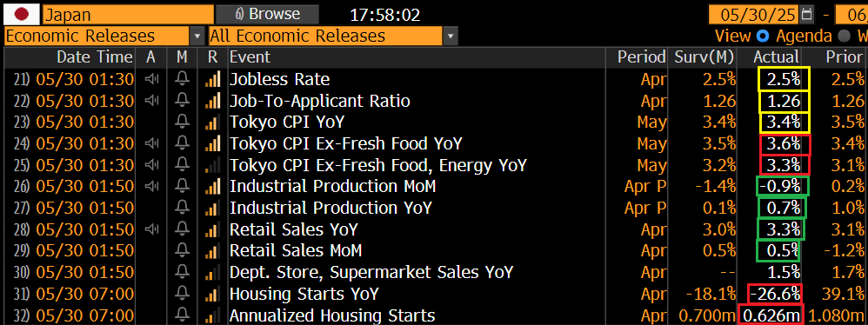Click the Browse button

point(267,15)
